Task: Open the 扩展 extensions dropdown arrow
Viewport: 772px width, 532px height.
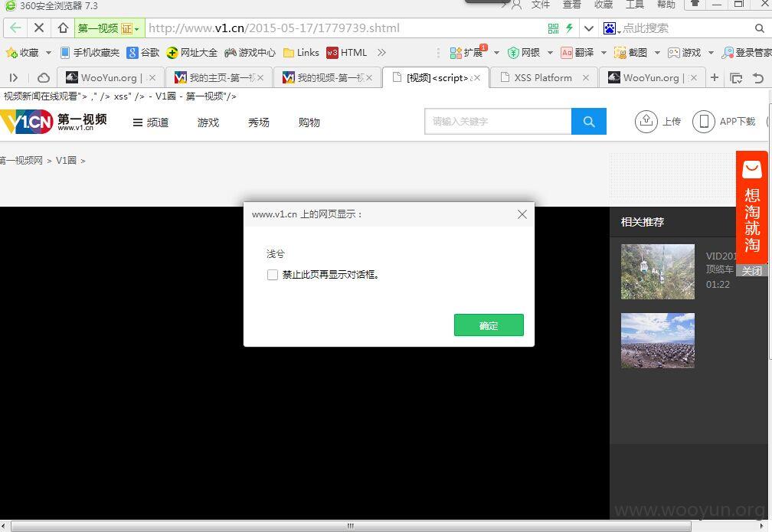Action: point(496,53)
